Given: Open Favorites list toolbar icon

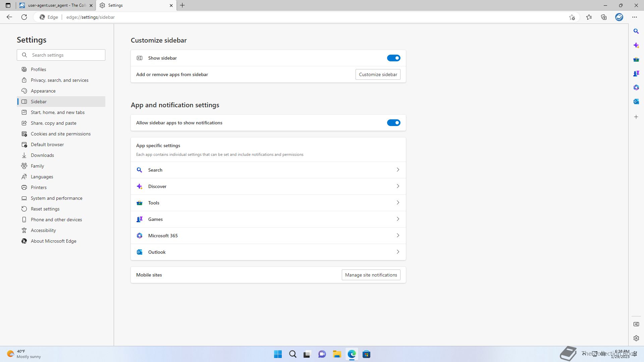Looking at the screenshot, I should coord(589,17).
